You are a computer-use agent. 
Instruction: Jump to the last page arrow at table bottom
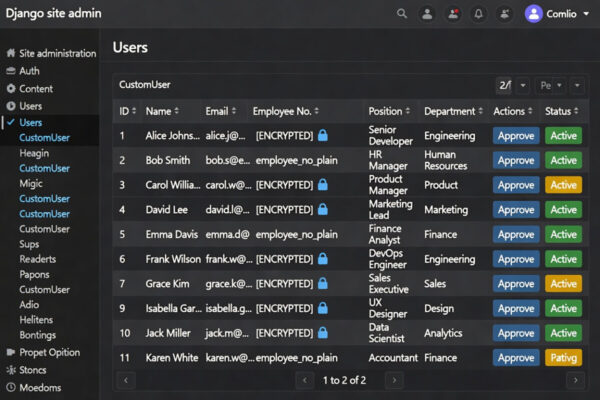pos(575,380)
